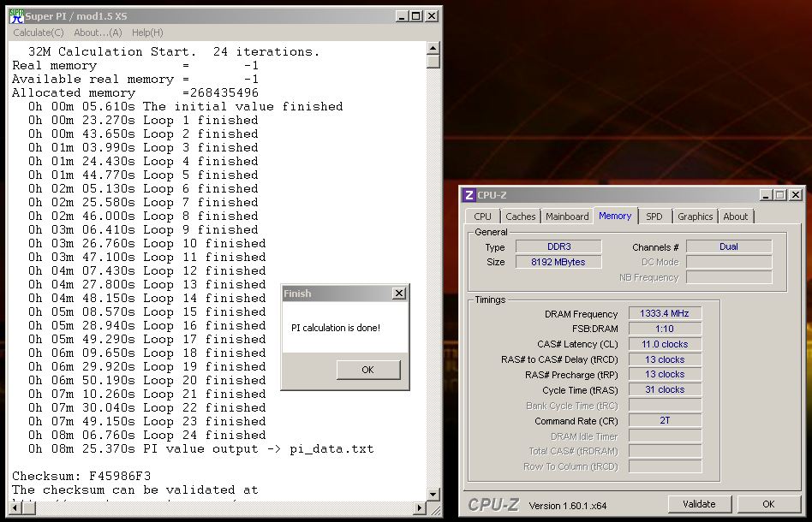Close the Super PI window
This screenshot has height=522, width=812.
pos(432,16)
